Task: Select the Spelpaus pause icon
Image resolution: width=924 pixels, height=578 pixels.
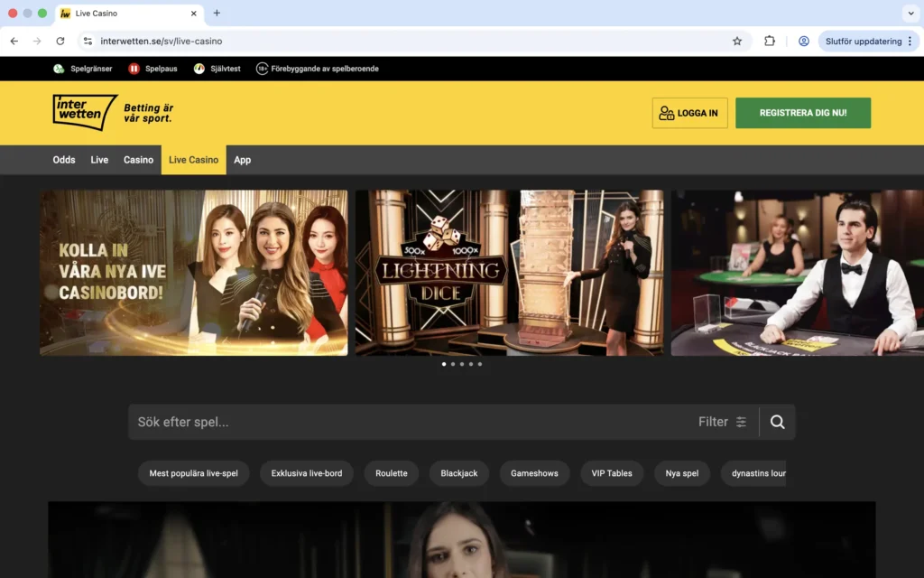Action: click(x=133, y=69)
